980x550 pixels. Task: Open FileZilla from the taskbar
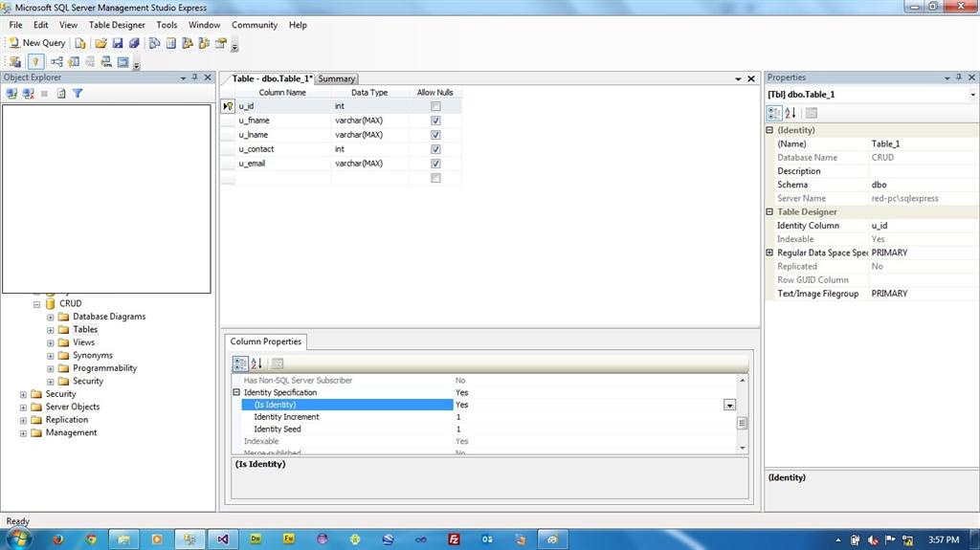coord(455,539)
